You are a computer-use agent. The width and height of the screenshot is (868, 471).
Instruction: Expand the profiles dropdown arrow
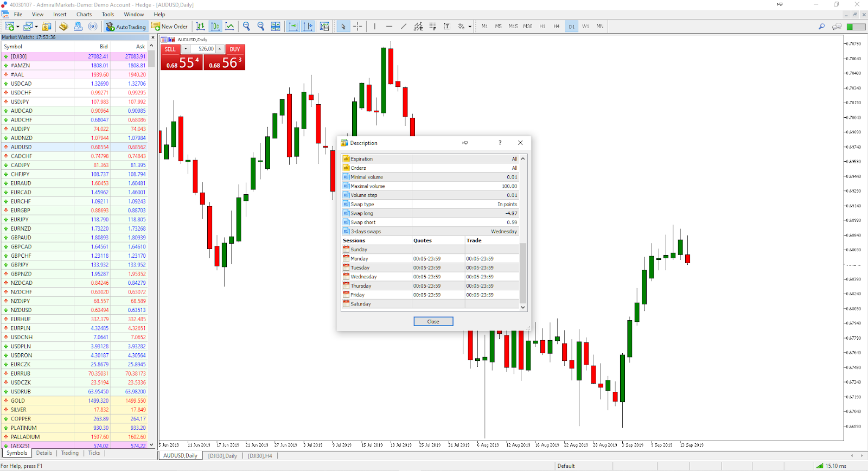pos(36,27)
